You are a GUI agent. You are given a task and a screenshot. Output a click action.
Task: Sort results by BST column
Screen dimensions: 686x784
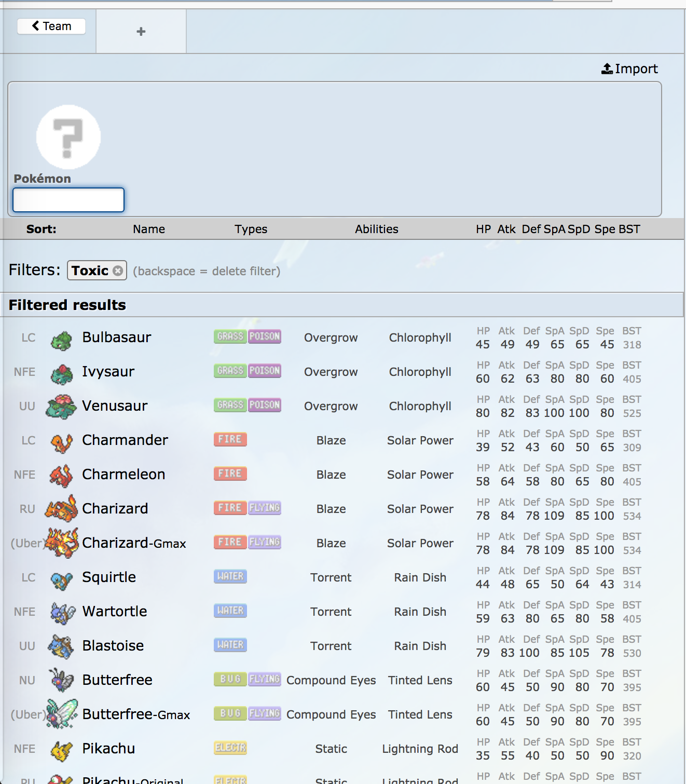pos(629,229)
